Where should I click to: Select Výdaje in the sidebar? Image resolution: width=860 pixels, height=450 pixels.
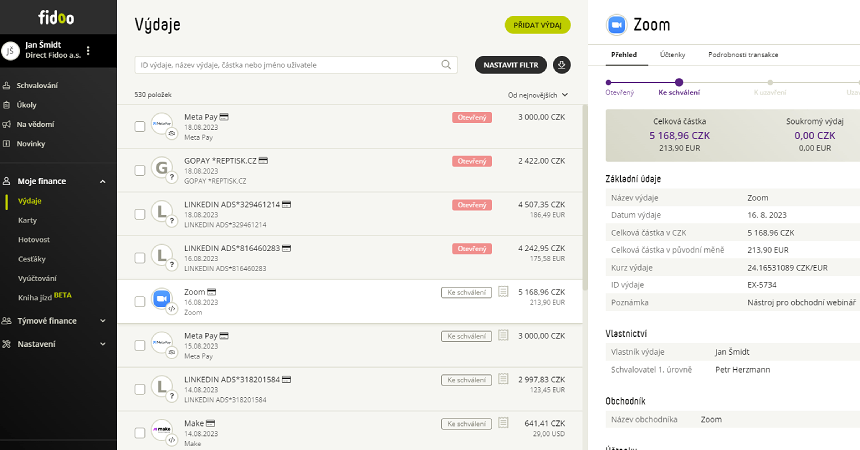tap(30, 201)
